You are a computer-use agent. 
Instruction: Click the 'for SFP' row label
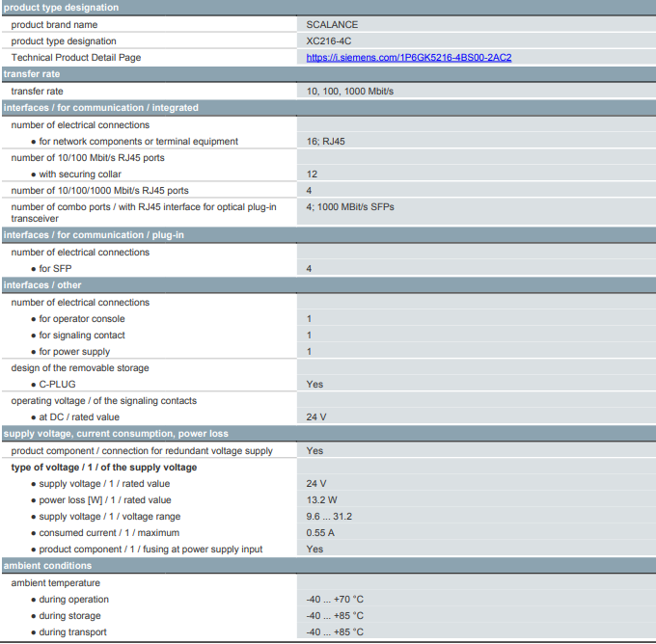coord(55,268)
